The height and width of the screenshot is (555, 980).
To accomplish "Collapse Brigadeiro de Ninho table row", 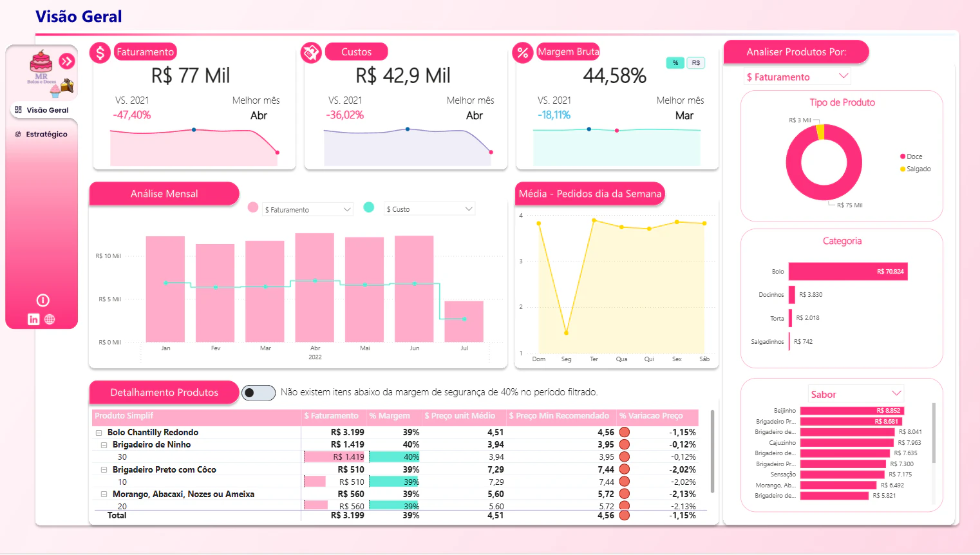I will coord(104,445).
